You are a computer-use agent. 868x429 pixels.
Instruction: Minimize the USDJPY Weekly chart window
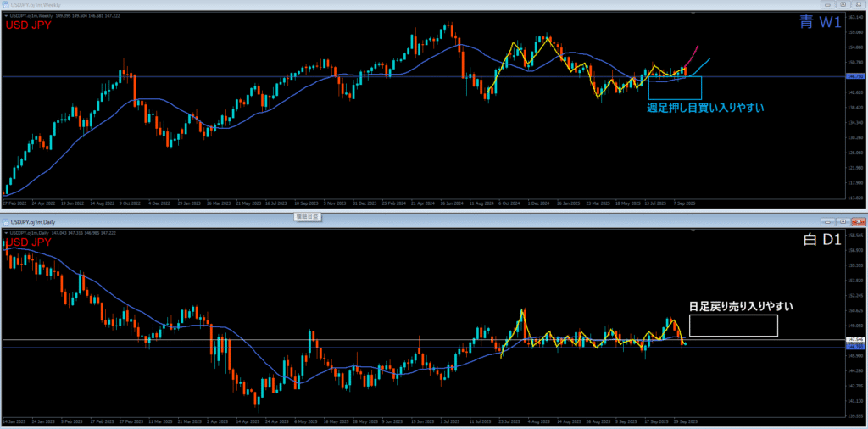(826, 5)
